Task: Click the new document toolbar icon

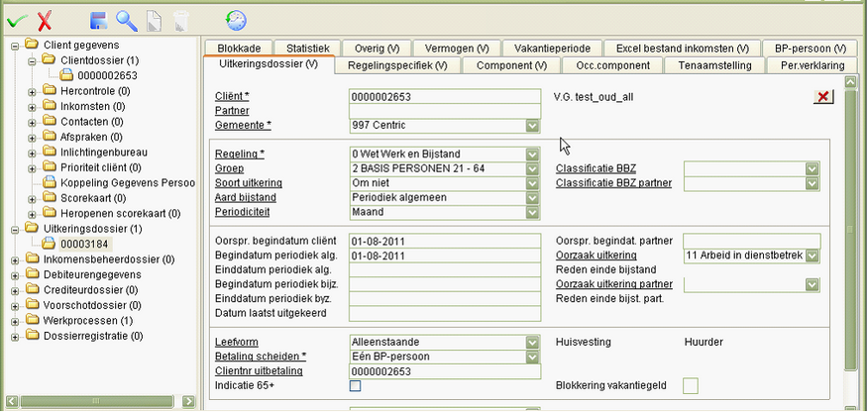Action: coord(154,21)
